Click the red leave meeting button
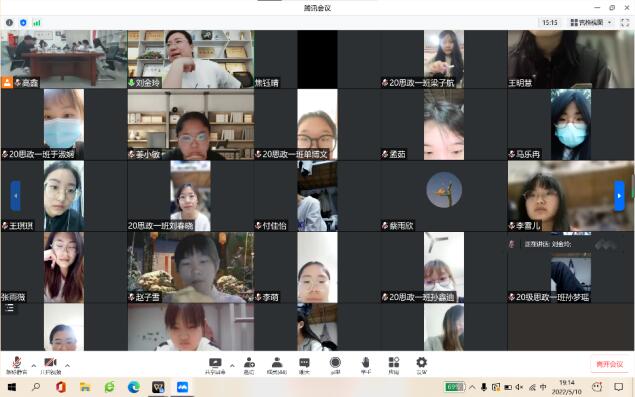The height and width of the screenshot is (397, 635). [609, 364]
